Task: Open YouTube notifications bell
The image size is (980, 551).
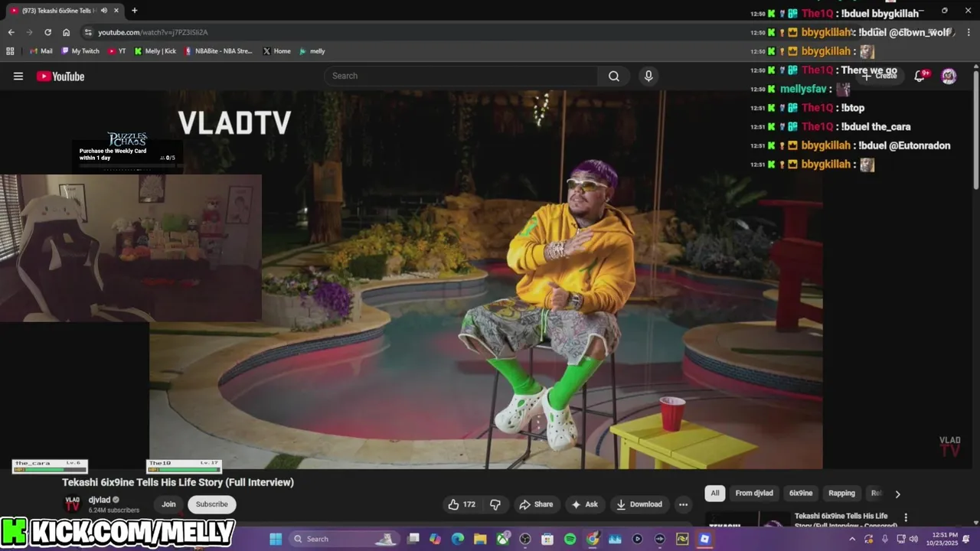Action: tap(921, 76)
